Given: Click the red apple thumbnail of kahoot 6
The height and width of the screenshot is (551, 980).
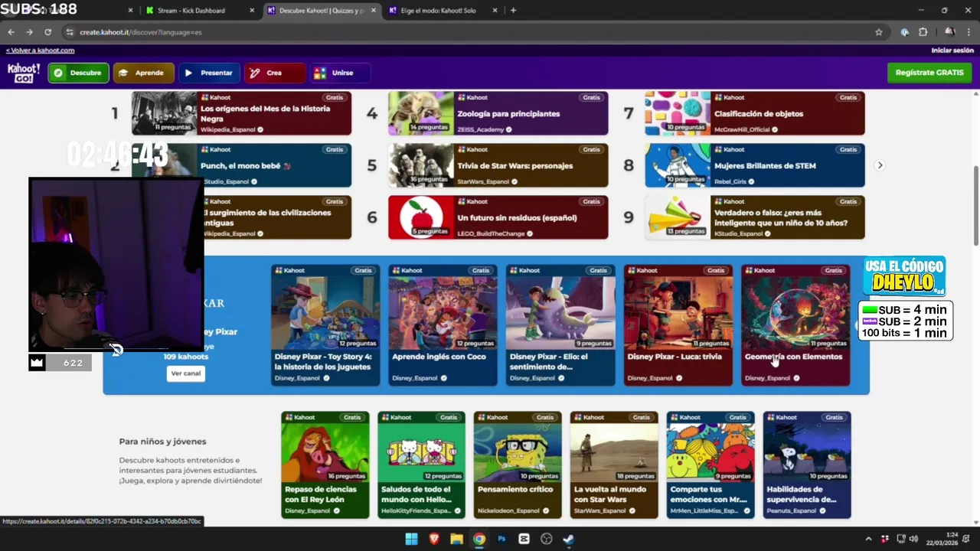Looking at the screenshot, I should click(x=421, y=217).
